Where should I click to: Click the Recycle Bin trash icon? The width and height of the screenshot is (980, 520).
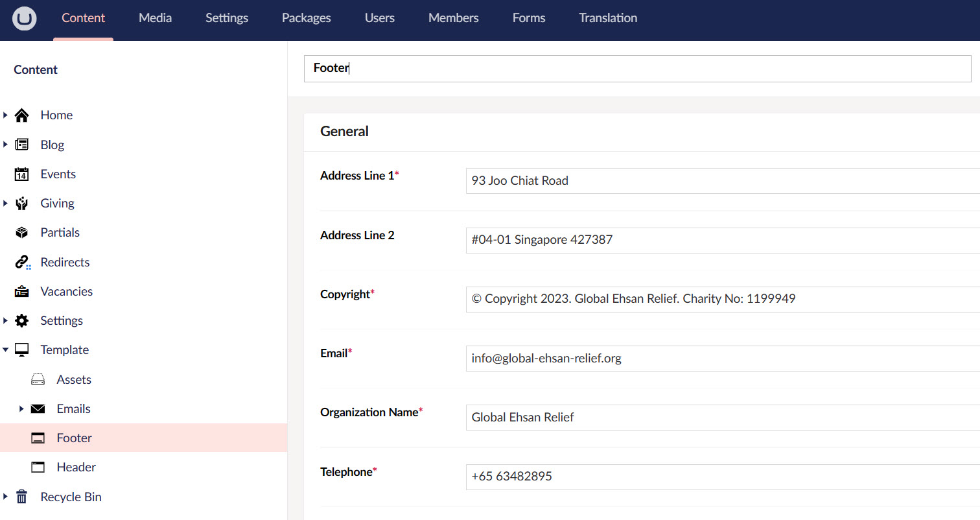click(21, 497)
